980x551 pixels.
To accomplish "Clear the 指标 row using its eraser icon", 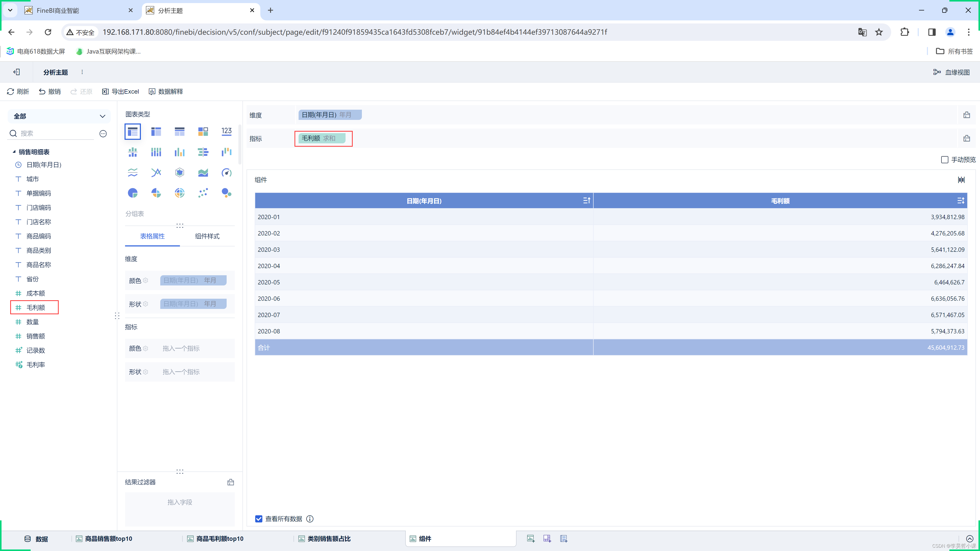I will (x=967, y=139).
